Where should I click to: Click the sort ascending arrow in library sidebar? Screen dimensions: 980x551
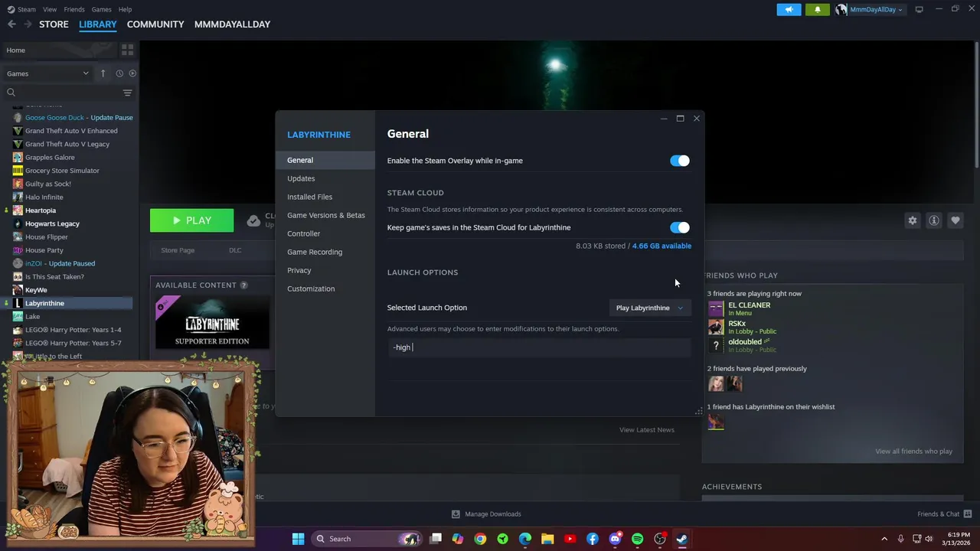coord(103,73)
